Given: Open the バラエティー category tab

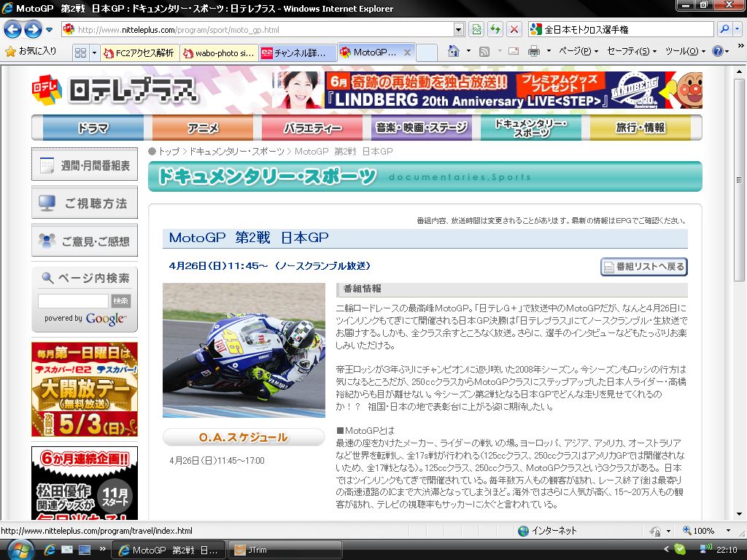Looking at the screenshot, I should pyautogui.click(x=312, y=128).
